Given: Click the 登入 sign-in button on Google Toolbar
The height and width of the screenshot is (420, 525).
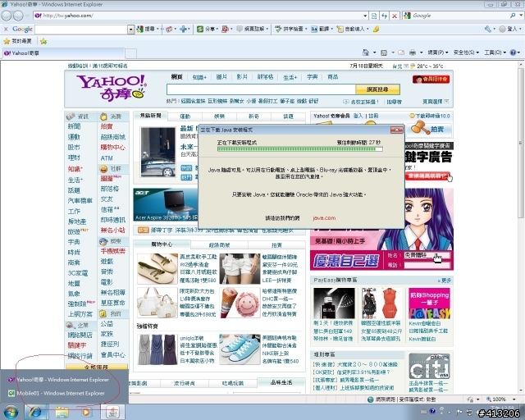Looking at the screenshot, I should pyautogui.click(x=509, y=30).
